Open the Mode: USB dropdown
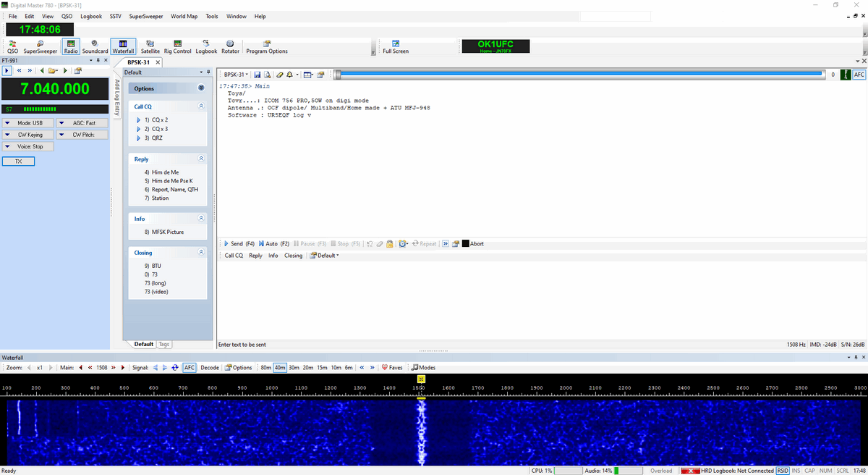 26,123
